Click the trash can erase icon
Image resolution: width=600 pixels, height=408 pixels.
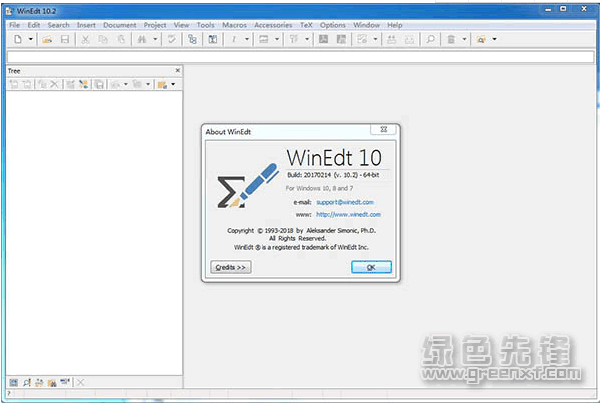(452, 39)
